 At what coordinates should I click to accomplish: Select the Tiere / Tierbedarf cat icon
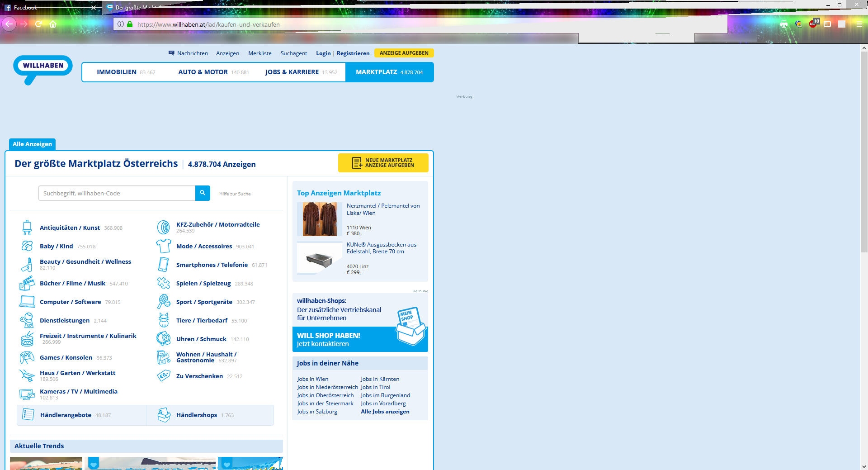(164, 320)
